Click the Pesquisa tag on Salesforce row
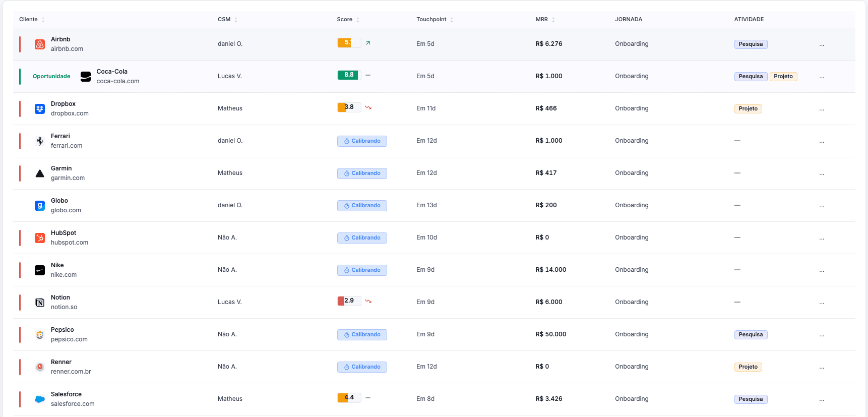Image resolution: width=868 pixels, height=417 pixels. point(751,399)
